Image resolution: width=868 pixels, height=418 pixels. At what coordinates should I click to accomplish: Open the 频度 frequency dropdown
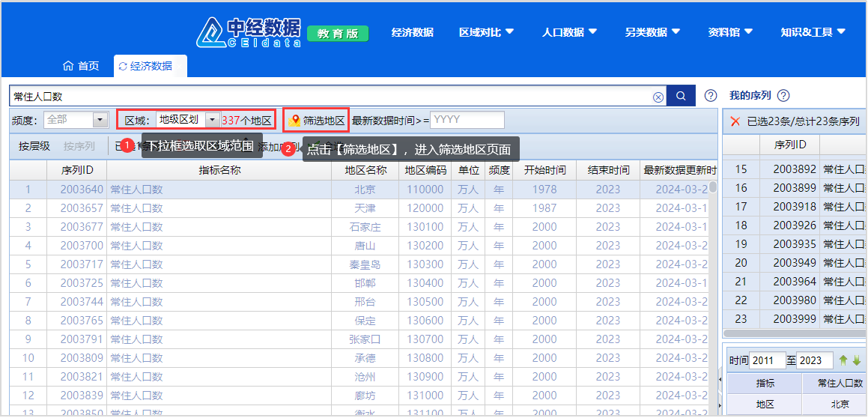[x=100, y=120]
